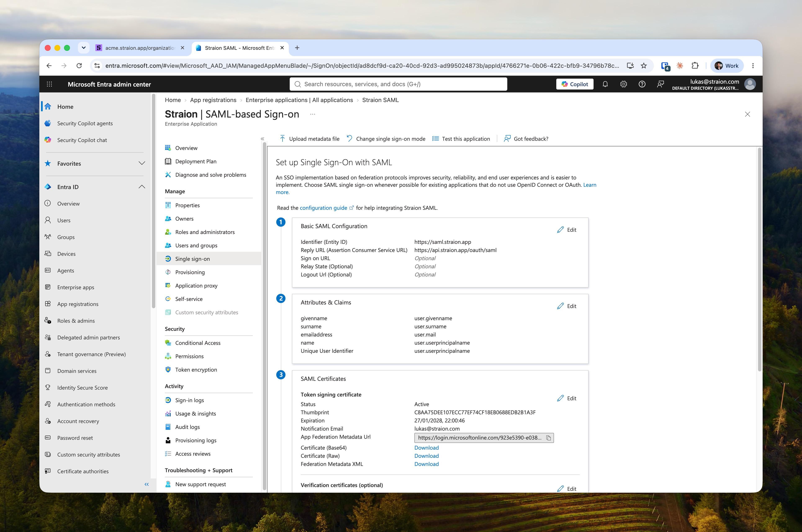Open Diagnose and solve problems
The height and width of the screenshot is (532, 802).
(x=211, y=175)
